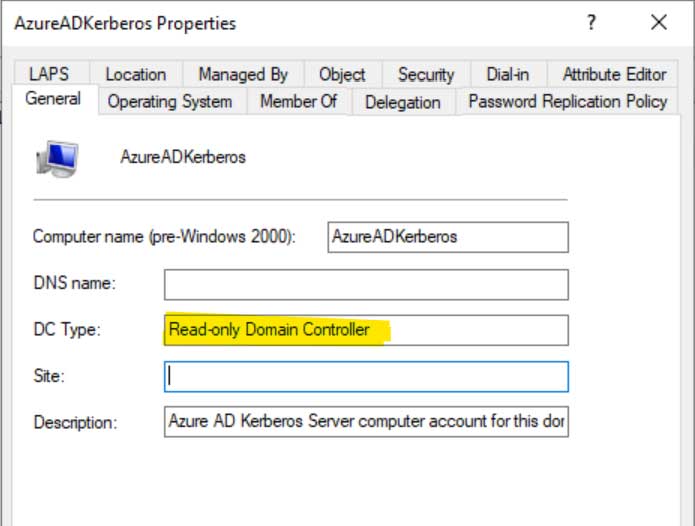This screenshot has width=695, height=526.
Task: View the Operating System tab
Action: (170, 101)
